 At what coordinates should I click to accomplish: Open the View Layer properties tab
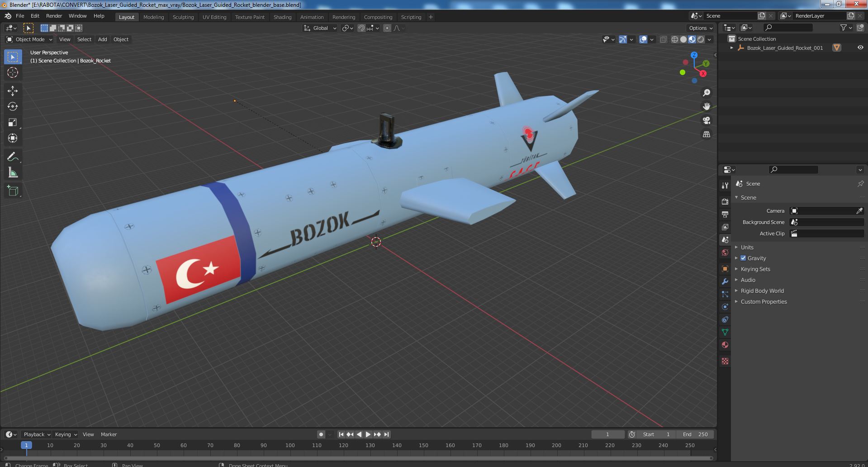pyautogui.click(x=725, y=227)
